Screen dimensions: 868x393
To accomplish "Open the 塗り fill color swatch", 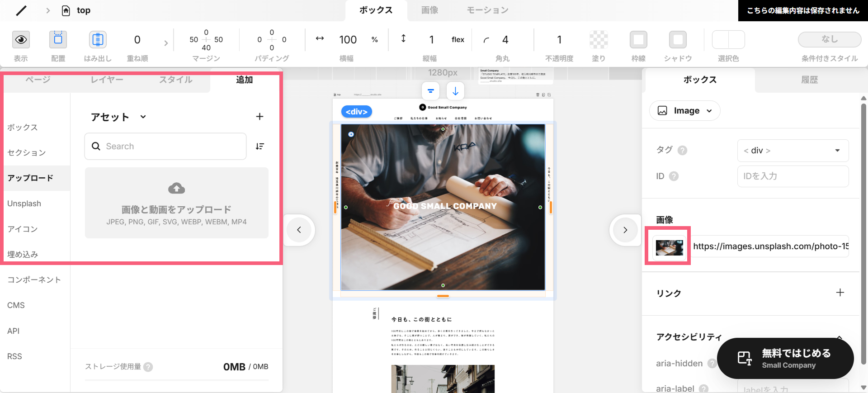I will [x=599, y=40].
